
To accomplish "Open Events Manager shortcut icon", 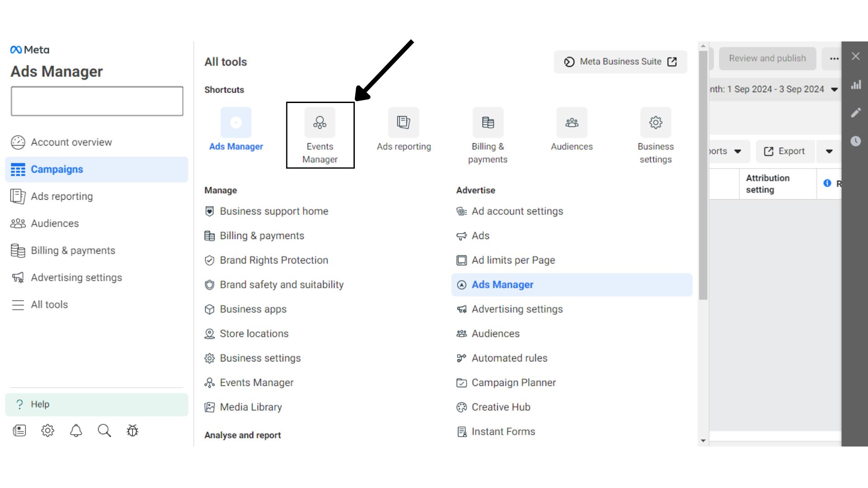I will (320, 122).
